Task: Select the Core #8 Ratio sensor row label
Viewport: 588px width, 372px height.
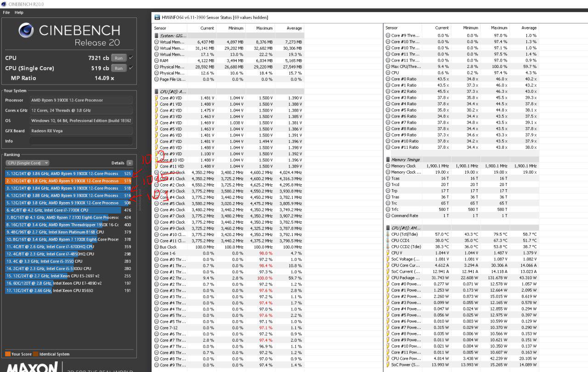Action: click(404, 129)
